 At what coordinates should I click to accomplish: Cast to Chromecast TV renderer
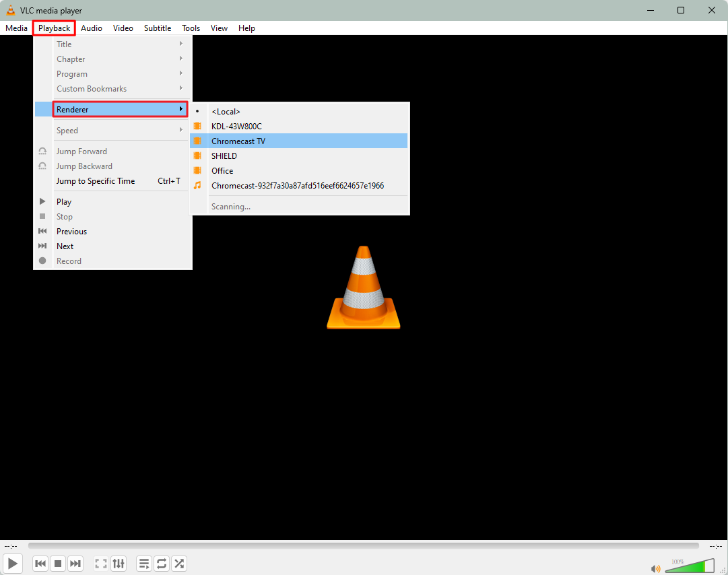point(298,141)
